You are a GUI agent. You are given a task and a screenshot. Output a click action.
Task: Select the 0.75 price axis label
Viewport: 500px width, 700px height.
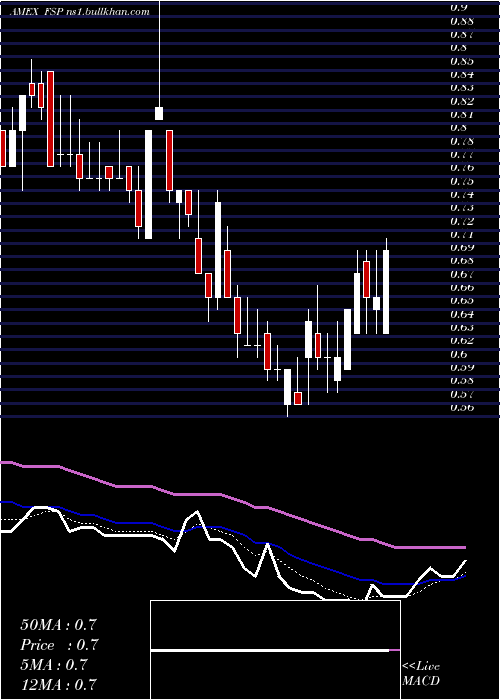(x=462, y=181)
